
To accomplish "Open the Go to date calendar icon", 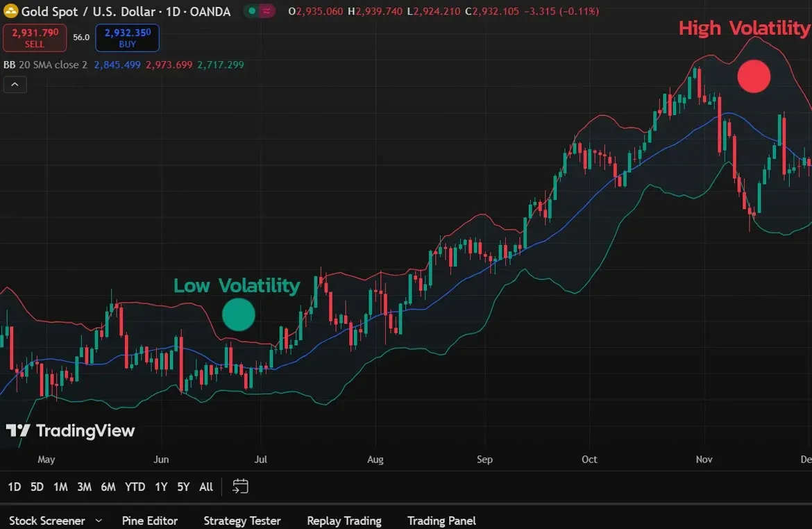I will 240,487.
